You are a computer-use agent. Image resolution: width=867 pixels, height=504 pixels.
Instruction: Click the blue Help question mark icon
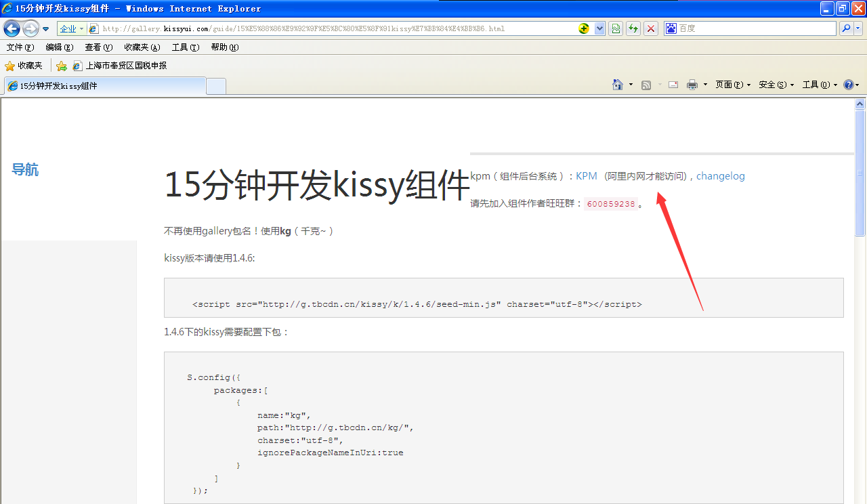point(848,85)
